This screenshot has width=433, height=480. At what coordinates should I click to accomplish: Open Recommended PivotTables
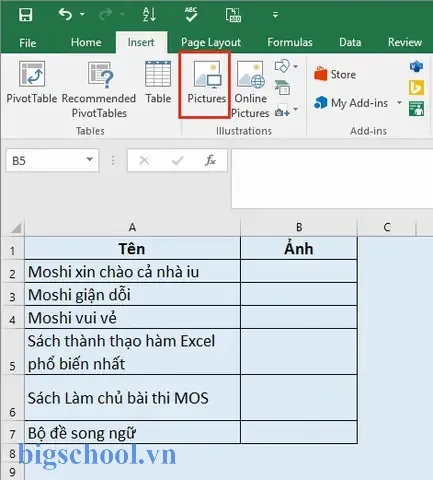pyautogui.click(x=99, y=89)
